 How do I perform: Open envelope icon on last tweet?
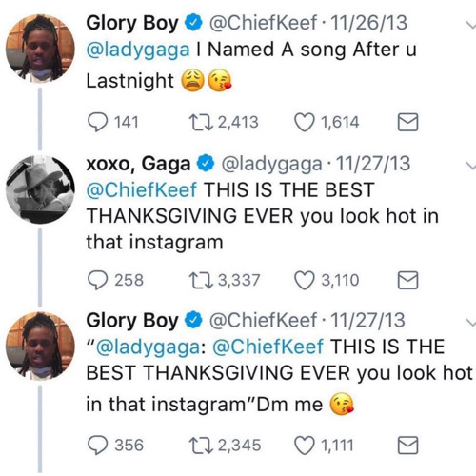(407, 446)
